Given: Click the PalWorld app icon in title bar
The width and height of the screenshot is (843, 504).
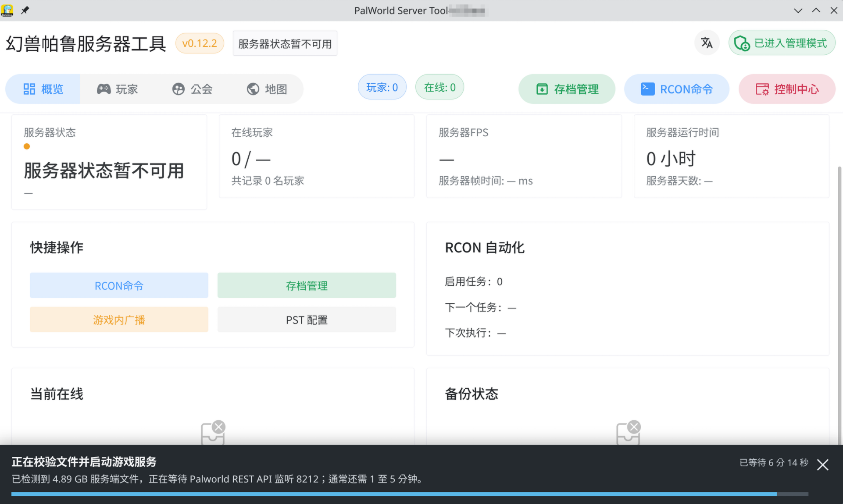Looking at the screenshot, I should click(x=7, y=10).
